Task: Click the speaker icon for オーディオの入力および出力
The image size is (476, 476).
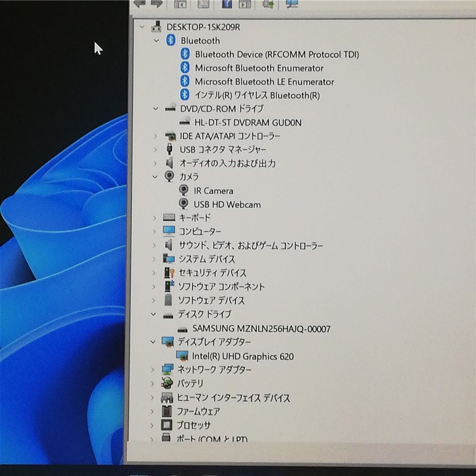Action: [x=169, y=163]
